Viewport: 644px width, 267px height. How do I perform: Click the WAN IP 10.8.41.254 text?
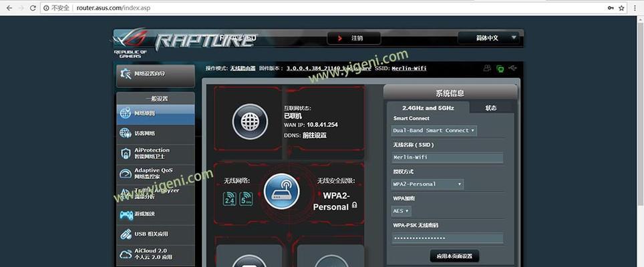tap(323, 125)
